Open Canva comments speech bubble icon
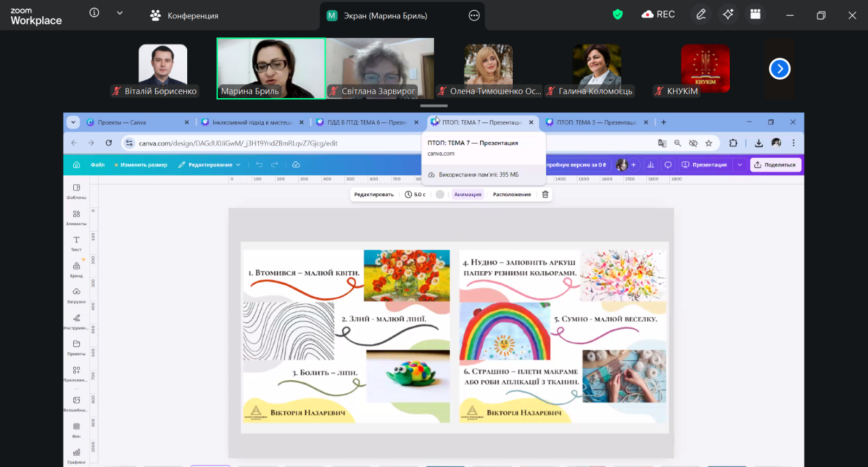 (x=668, y=165)
